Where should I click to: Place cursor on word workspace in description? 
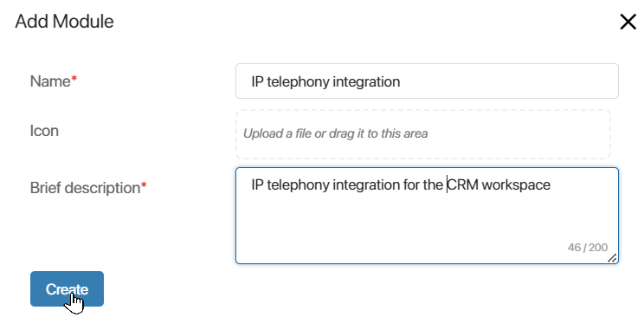tap(516, 185)
